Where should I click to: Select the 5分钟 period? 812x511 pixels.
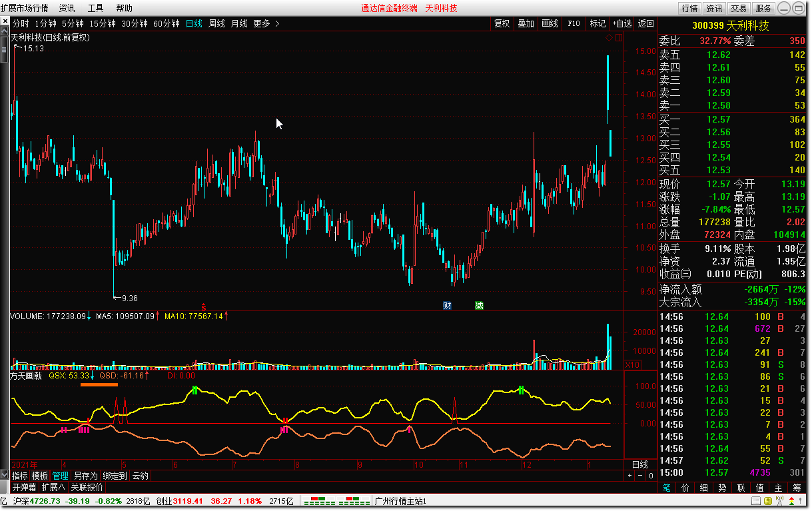pos(72,23)
